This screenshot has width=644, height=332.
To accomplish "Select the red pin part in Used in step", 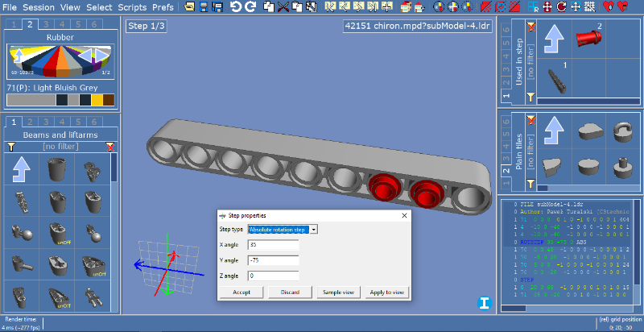I will tap(592, 37).
